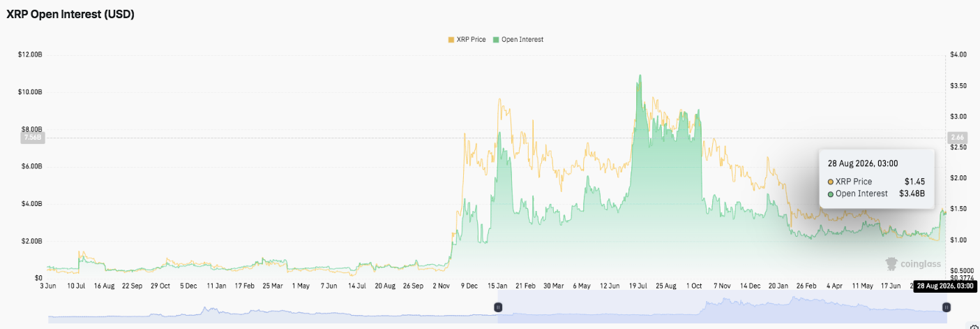Click the 26 Feb x-axis date
980x329 pixels.
point(808,286)
